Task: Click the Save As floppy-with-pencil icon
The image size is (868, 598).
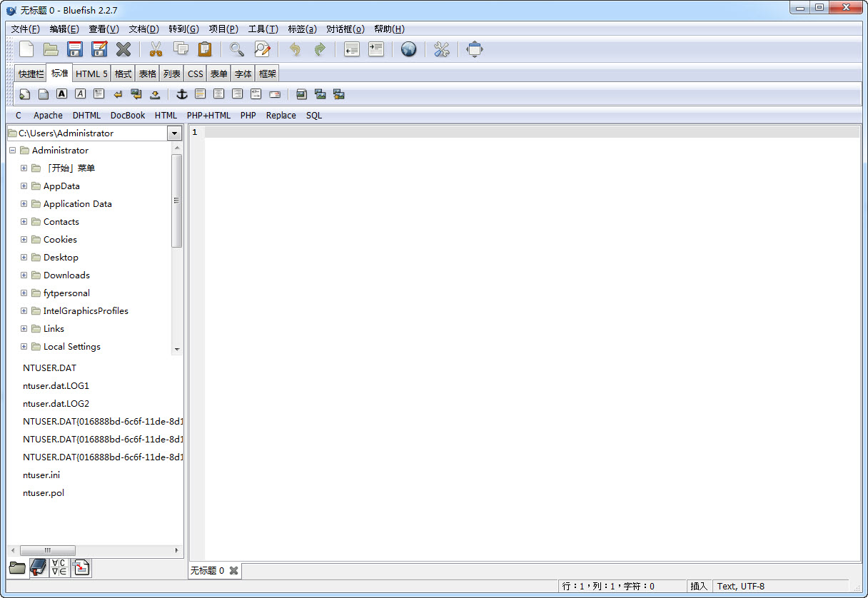Action: pyautogui.click(x=99, y=49)
